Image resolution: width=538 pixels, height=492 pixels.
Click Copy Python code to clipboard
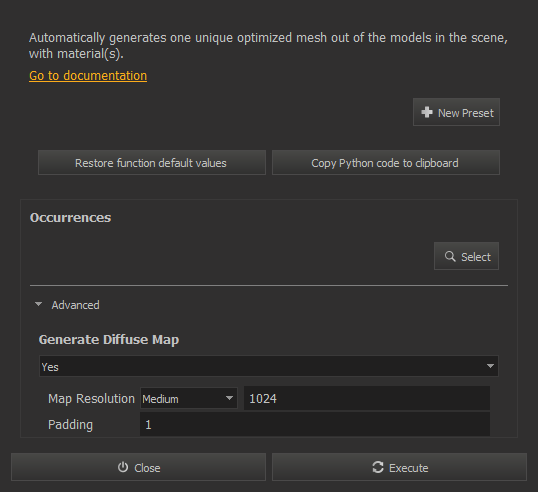point(386,163)
